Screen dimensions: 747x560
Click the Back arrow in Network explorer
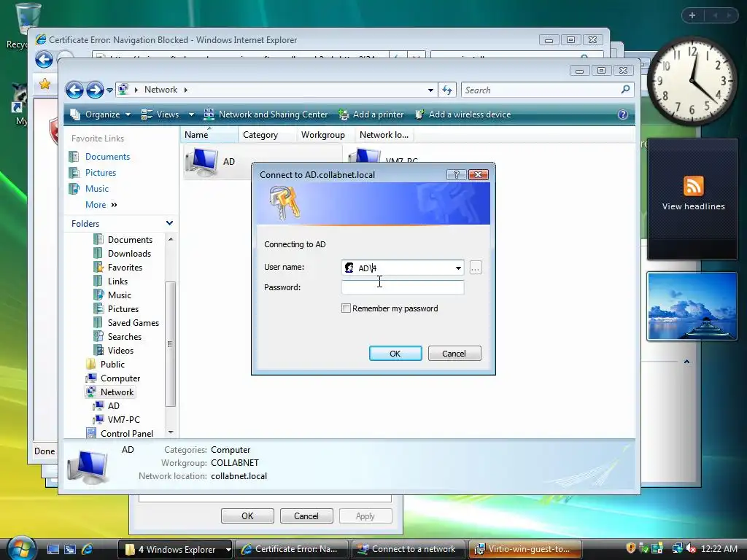(x=75, y=90)
